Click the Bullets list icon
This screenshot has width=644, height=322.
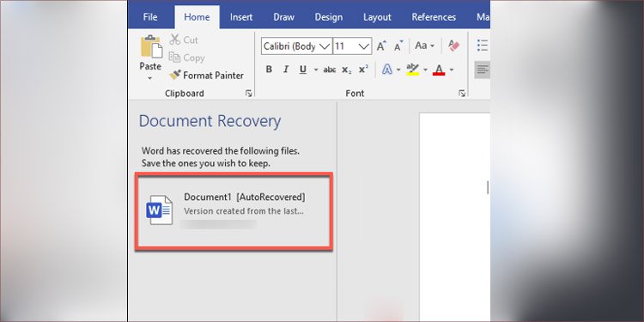pos(483,46)
